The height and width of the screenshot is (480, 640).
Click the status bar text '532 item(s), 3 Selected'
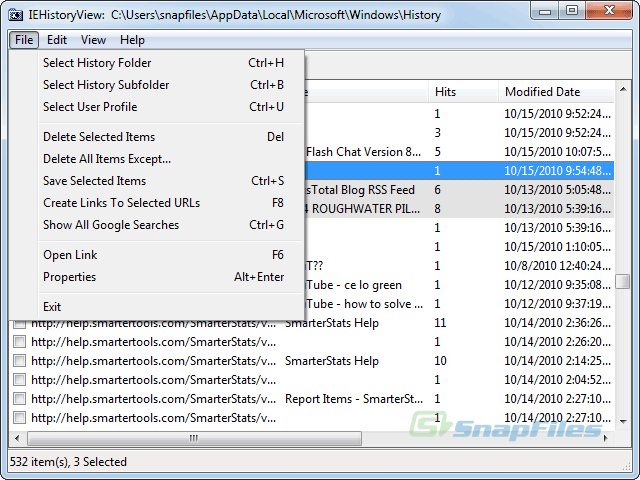(x=68, y=462)
